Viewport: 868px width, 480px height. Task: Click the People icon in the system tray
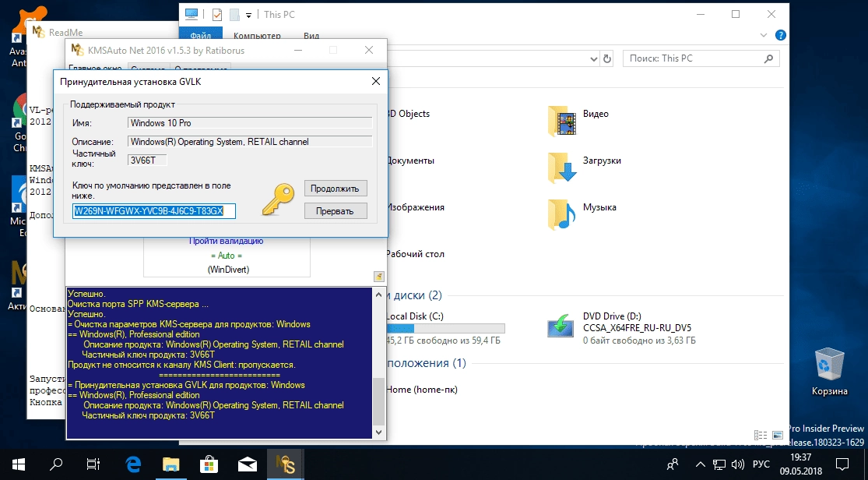click(673, 464)
